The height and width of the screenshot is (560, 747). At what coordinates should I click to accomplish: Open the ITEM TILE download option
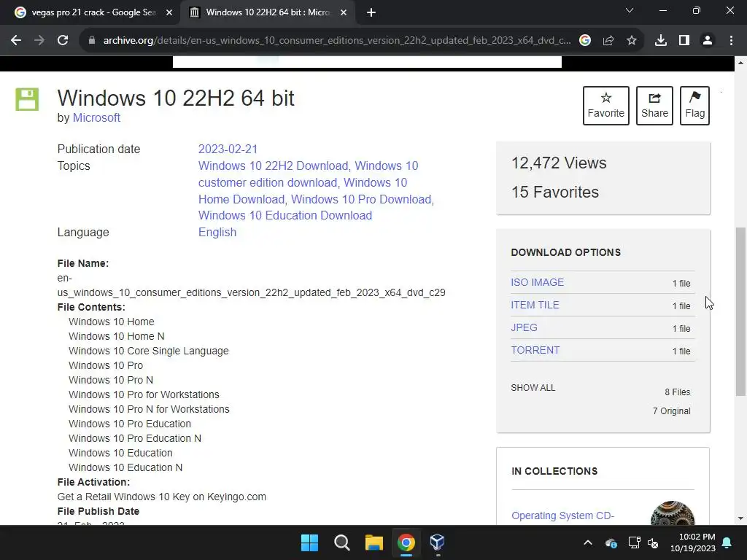pyautogui.click(x=535, y=305)
